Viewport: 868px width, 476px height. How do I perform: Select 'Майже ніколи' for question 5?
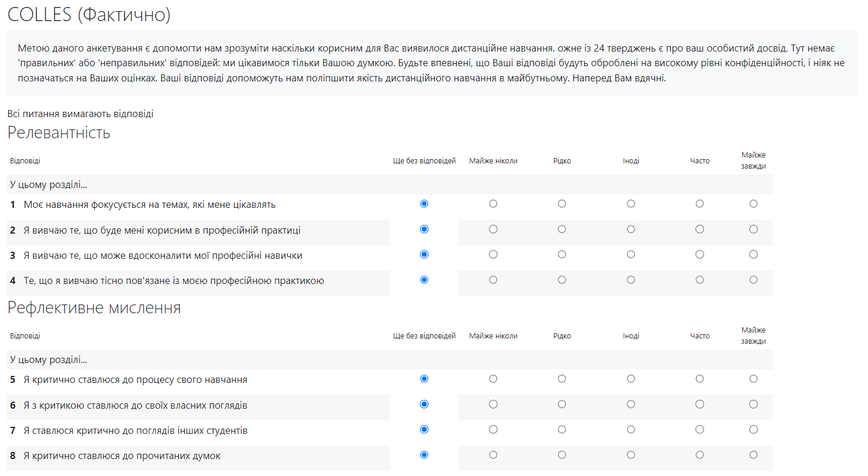click(493, 379)
